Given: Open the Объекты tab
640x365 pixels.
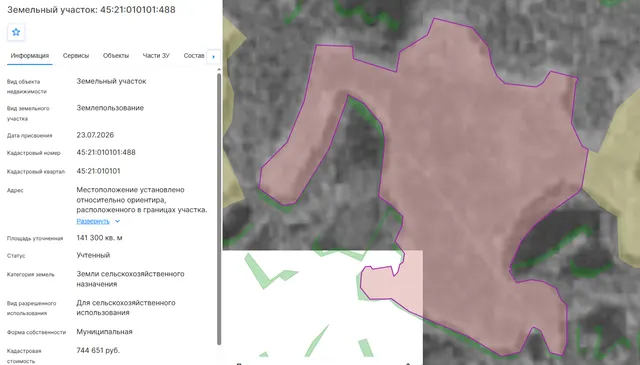Looking at the screenshot, I should point(116,56).
